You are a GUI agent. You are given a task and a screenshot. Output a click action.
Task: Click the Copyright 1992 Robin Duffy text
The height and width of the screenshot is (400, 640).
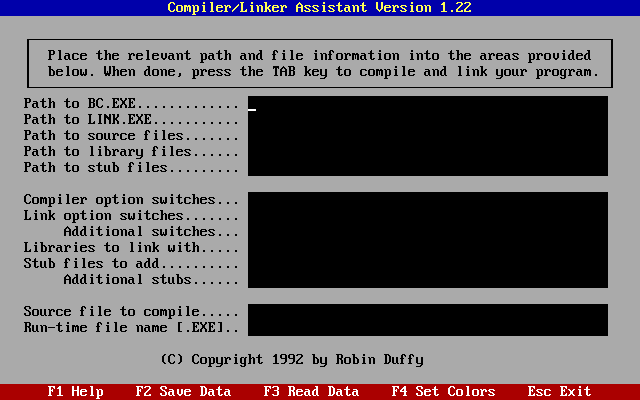[x=299, y=359]
